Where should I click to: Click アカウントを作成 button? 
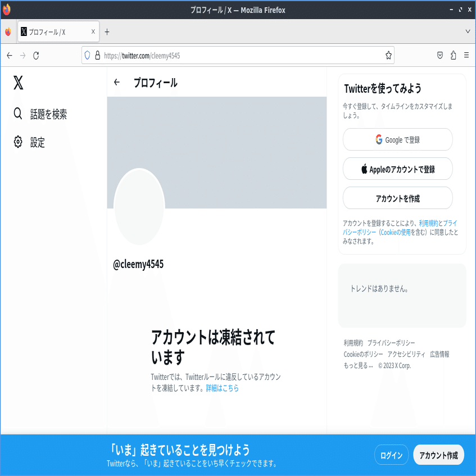(398, 198)
